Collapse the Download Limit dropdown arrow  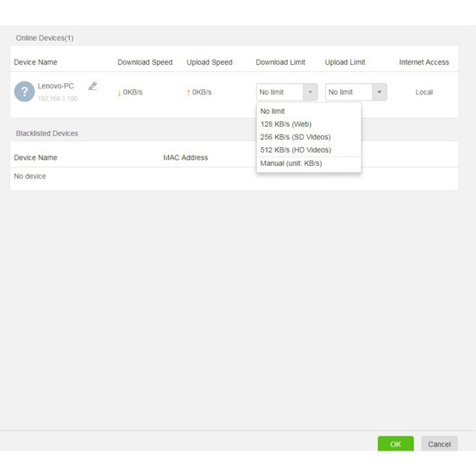coord(309,92)
